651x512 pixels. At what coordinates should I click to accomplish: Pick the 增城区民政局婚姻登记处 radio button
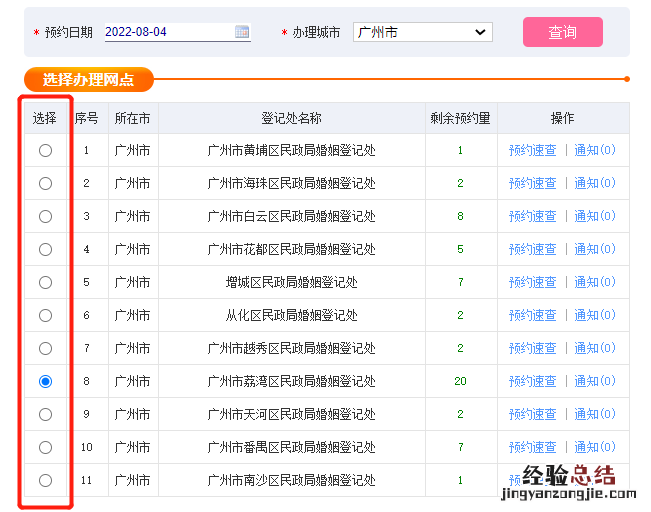(45, 282)
